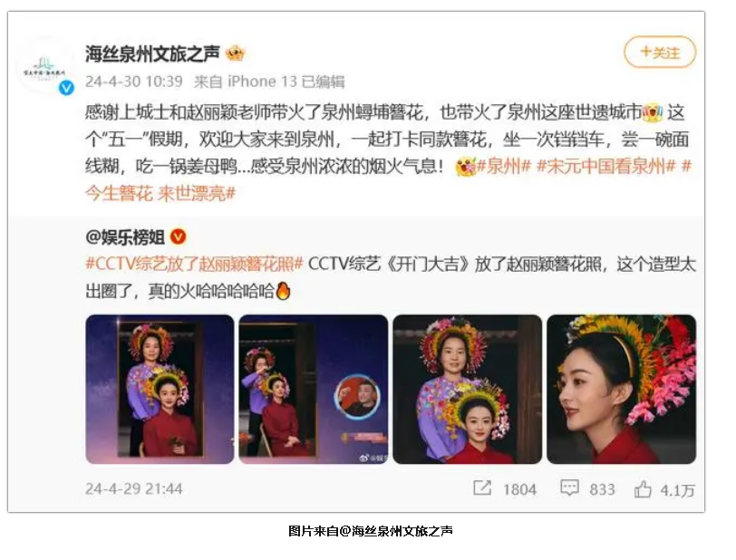Open hashtag 今生簪花 来世漂亮#

pyautogui.click(x=160, y=193)
